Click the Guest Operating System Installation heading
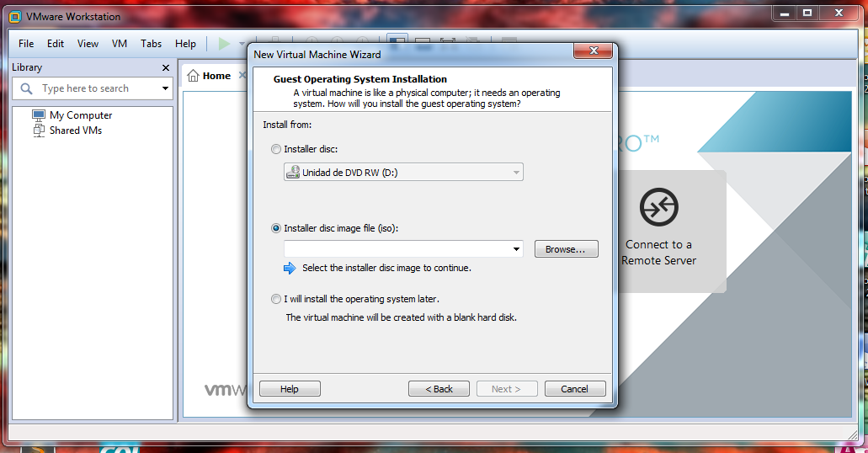 pyautogui.click(x=359, y=79)
